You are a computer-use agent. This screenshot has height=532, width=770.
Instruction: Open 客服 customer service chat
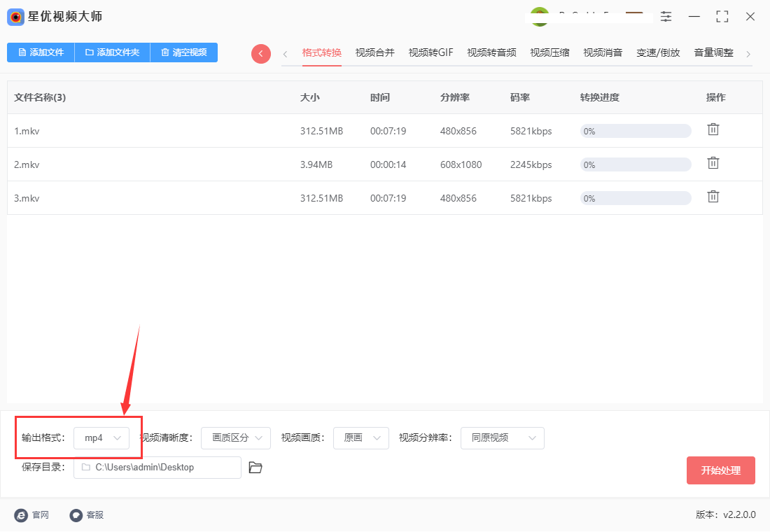tap(86, 514)
